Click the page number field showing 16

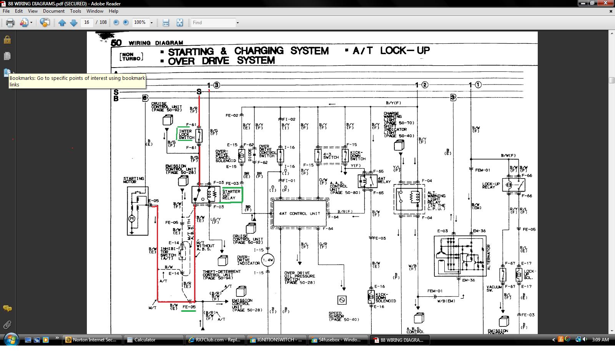point(87,22)
